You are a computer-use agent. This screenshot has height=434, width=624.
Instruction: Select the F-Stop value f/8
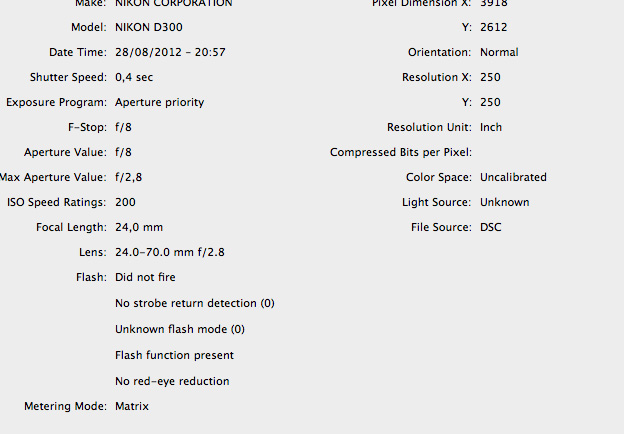click(x=123, y=127)
